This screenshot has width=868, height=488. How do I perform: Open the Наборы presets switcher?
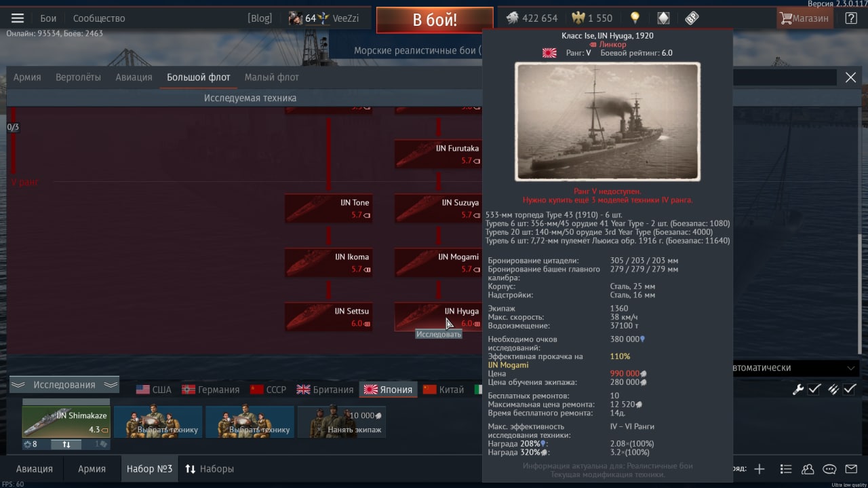tap(210, 469)
